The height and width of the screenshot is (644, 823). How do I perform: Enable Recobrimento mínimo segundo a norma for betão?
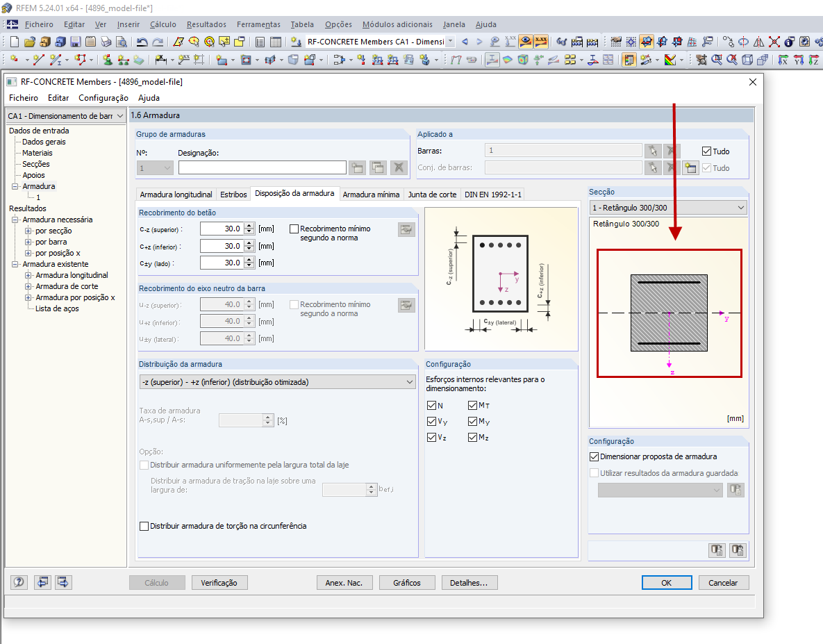294,229
